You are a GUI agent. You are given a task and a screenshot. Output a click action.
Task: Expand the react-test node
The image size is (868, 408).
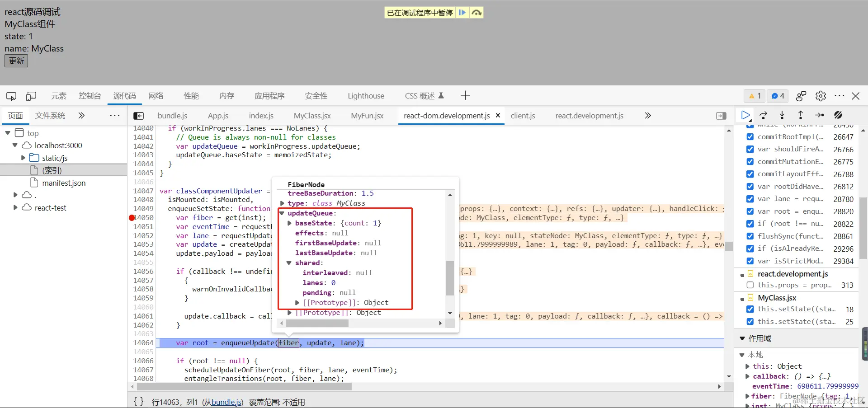15,207
